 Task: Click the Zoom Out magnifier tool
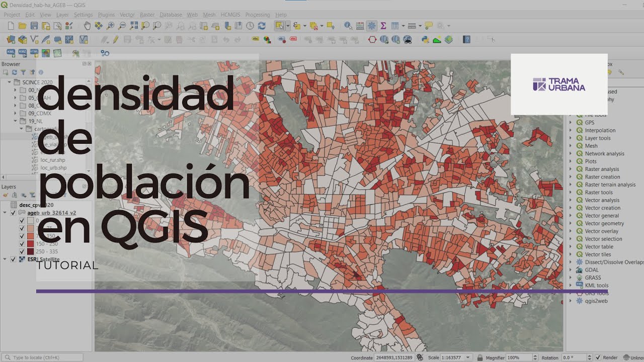122,26
